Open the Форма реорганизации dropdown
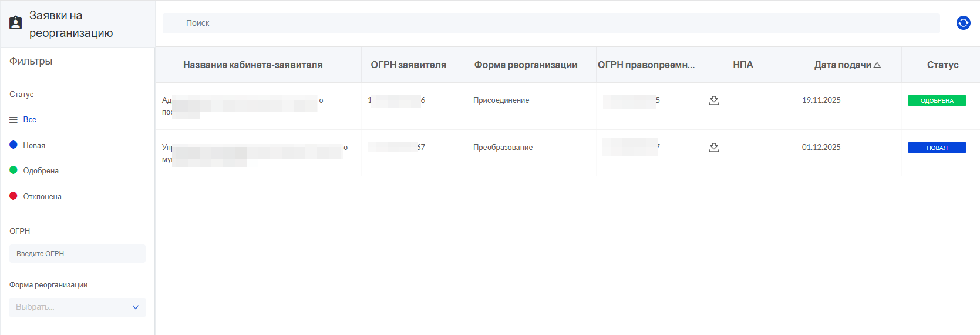 click(x=78, y=307)
